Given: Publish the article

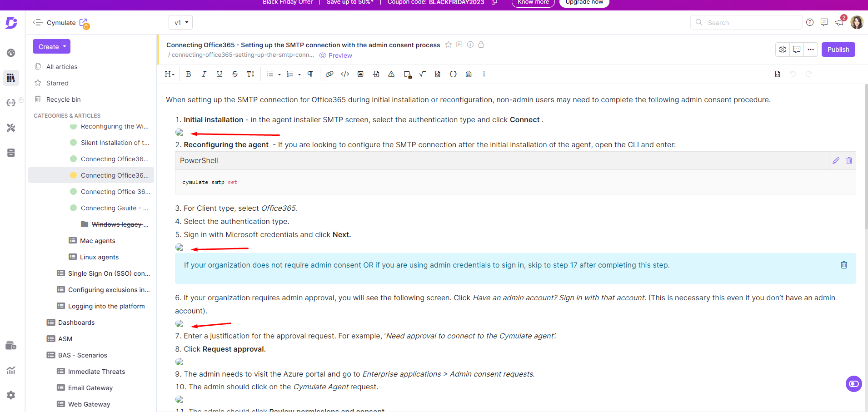Looking at the screenshot, I should (838, 50).
